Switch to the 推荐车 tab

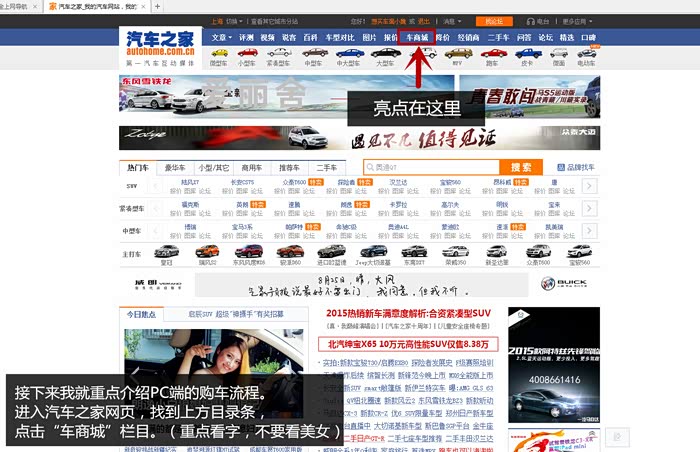click(289, 167)
